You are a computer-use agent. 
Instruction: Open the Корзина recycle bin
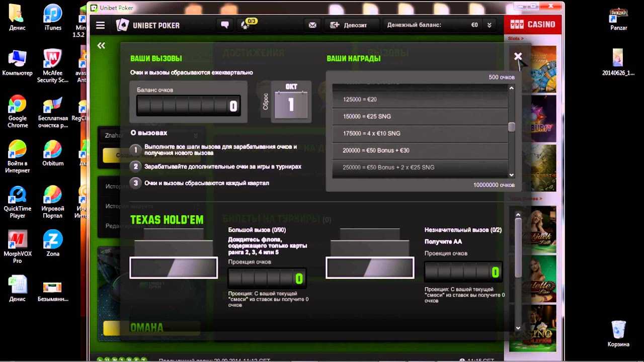tap(618, 334)
